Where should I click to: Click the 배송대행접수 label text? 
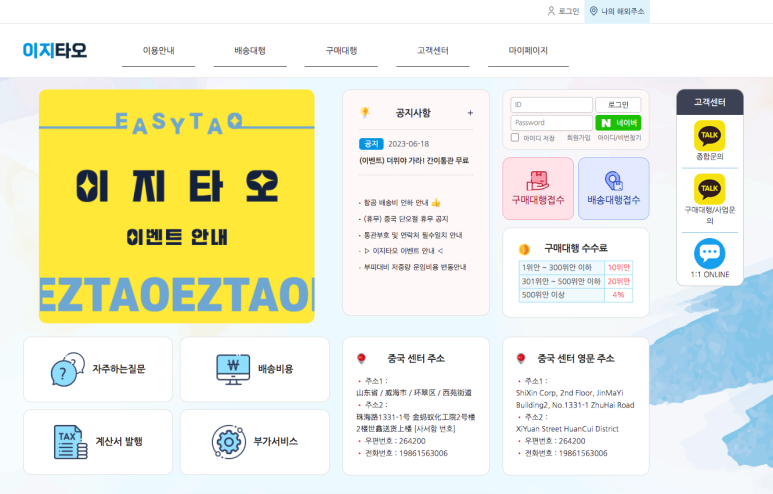[x=614, y=200]
